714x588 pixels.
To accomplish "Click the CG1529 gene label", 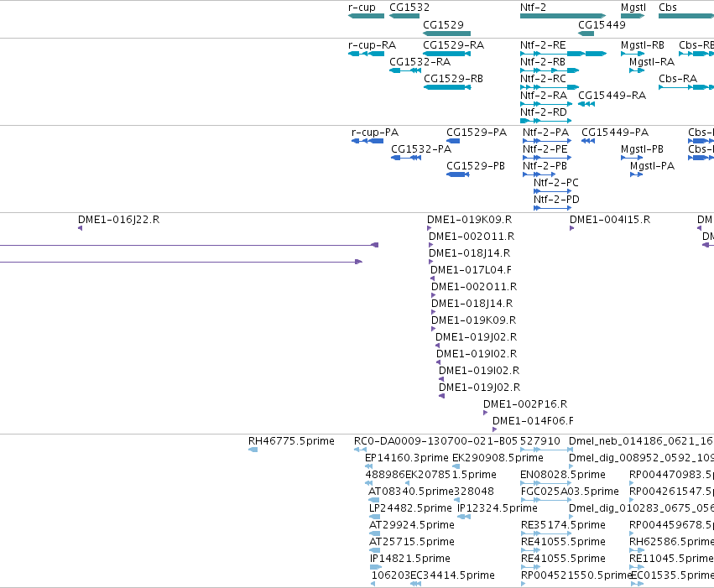I will coord(443,24).
